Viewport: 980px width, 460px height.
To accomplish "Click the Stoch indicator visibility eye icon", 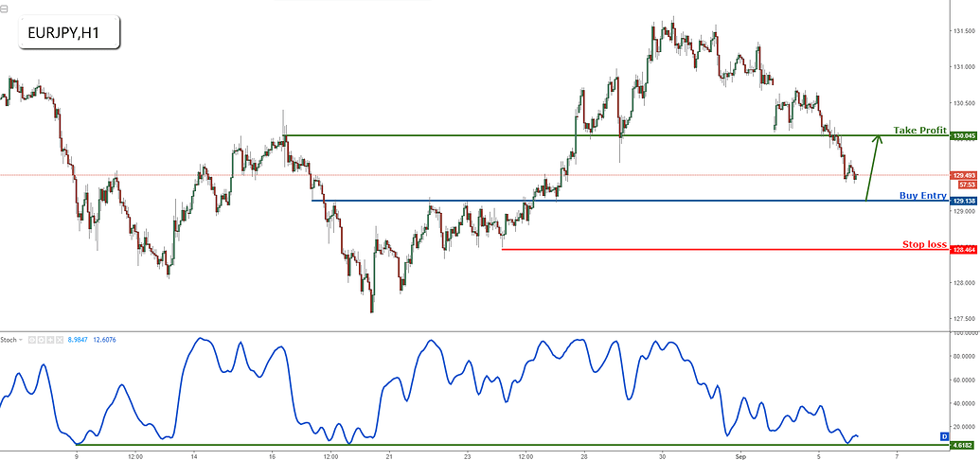I will point(31,339).
